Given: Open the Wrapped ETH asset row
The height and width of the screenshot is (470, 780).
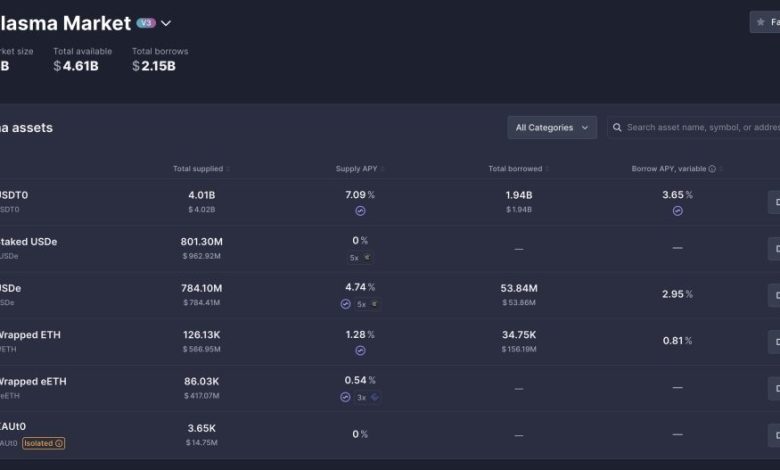Looking at the screenshot, I should (30, 335).
